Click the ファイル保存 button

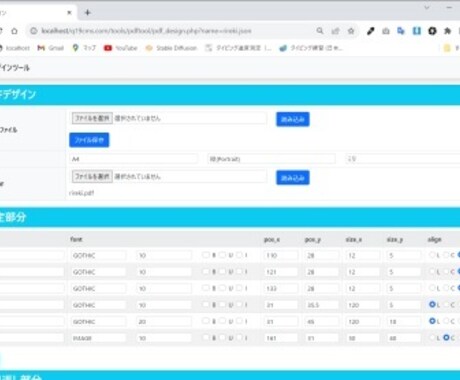89,140
